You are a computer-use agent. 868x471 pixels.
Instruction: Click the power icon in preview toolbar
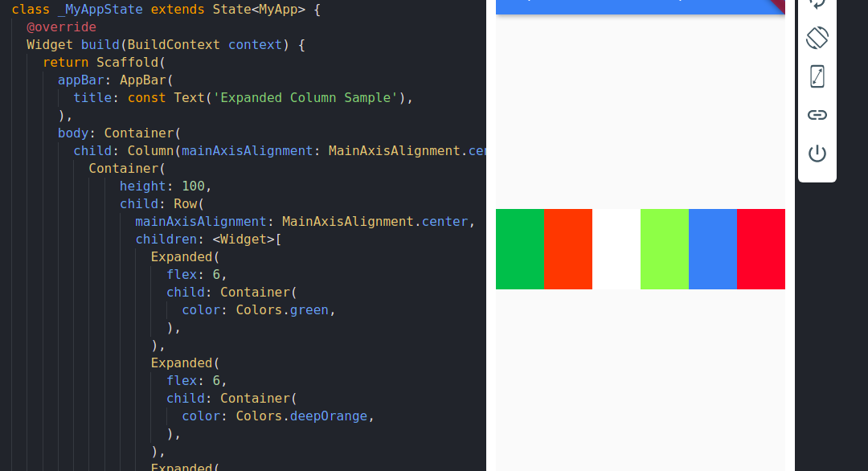(817, 153)
